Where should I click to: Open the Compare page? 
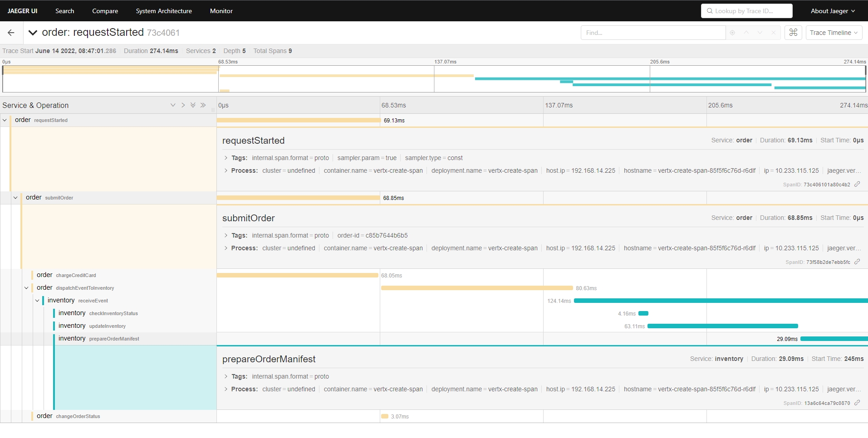[105, 11]
